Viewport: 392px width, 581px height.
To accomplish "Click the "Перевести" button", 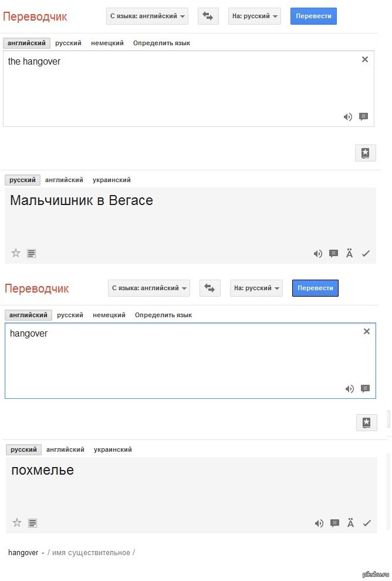I will click(313, 16).
